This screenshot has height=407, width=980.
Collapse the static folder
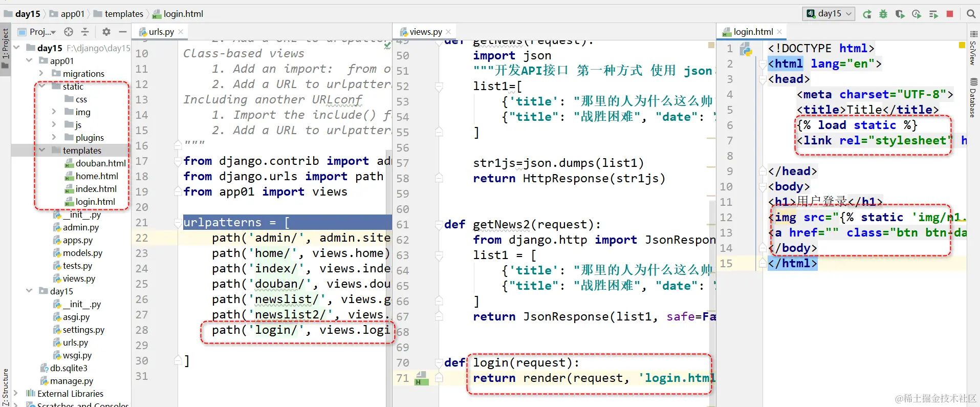coord(41,86)
